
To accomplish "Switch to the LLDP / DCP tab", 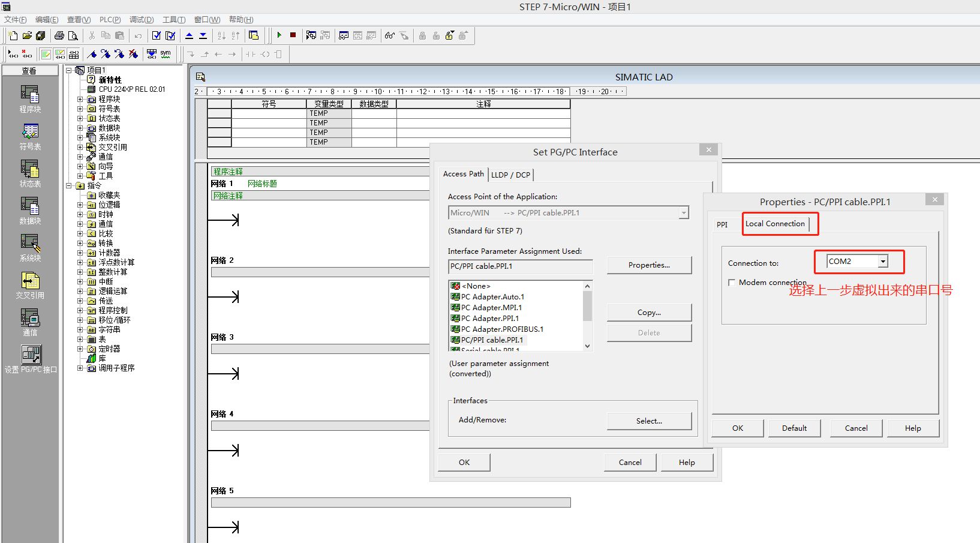I will (x=510, y=175).
